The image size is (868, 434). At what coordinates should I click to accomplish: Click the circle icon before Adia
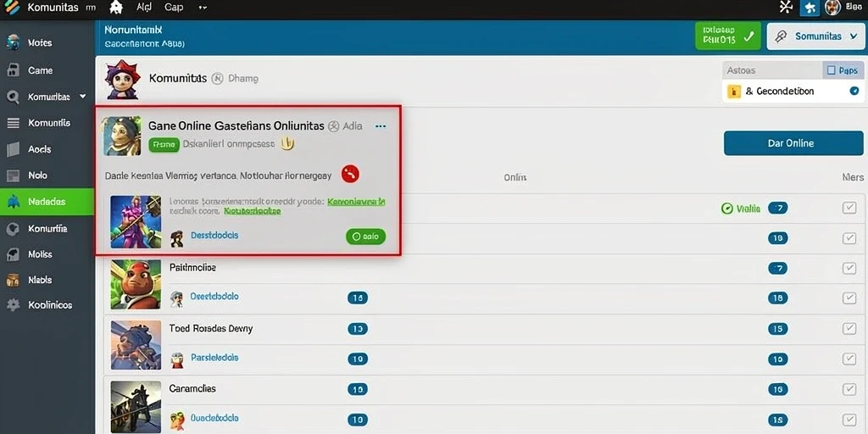pyautogui.click(x=333, y=126)
